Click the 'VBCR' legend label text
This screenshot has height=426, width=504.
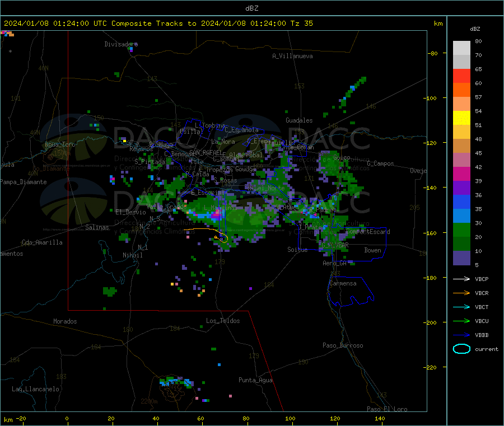[482, 293]
